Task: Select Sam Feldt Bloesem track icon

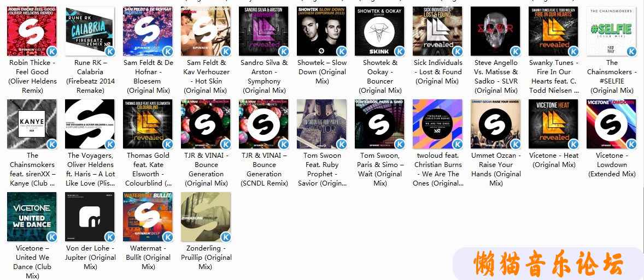Action: (148, 31)
